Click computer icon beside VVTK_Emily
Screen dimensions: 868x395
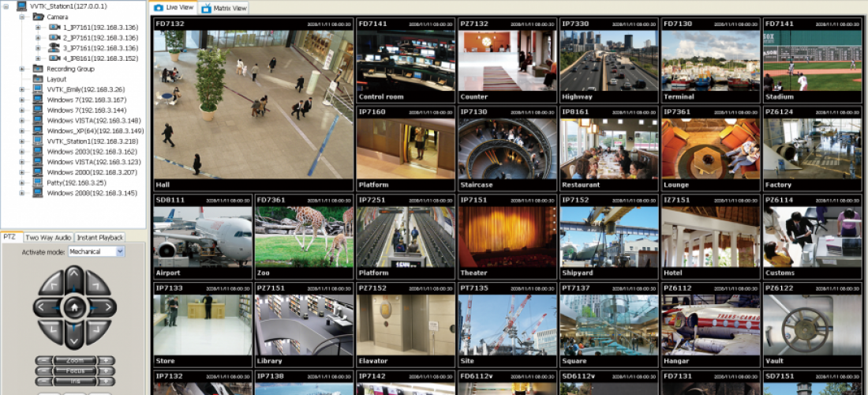[x=38, y=89]
